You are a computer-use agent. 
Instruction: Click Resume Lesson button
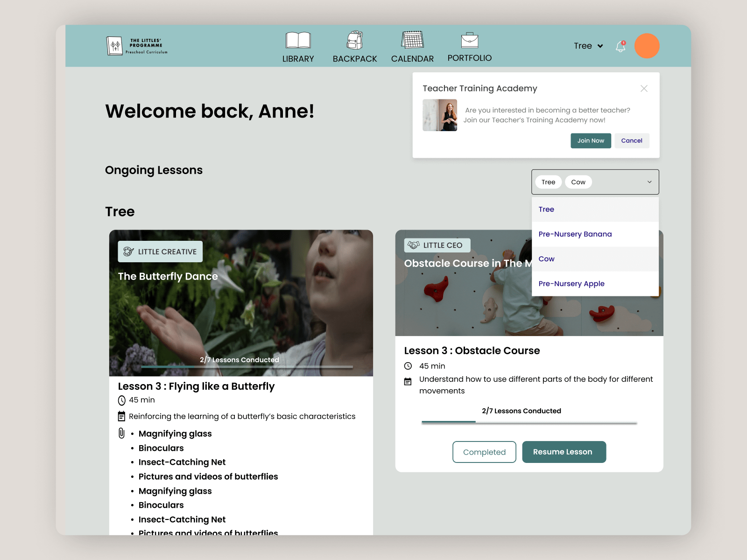[564, 452]
